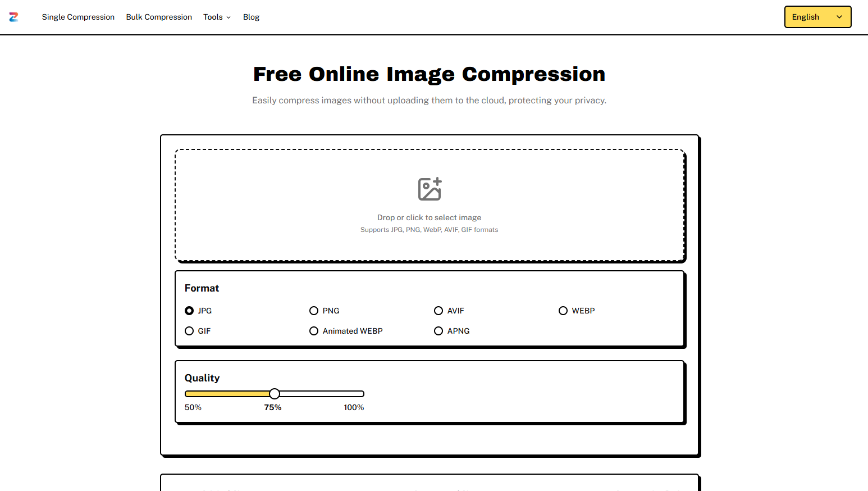This screenshot has height=491, width=868.
Task: Click the quality slider handle
Action: point(275,394)
